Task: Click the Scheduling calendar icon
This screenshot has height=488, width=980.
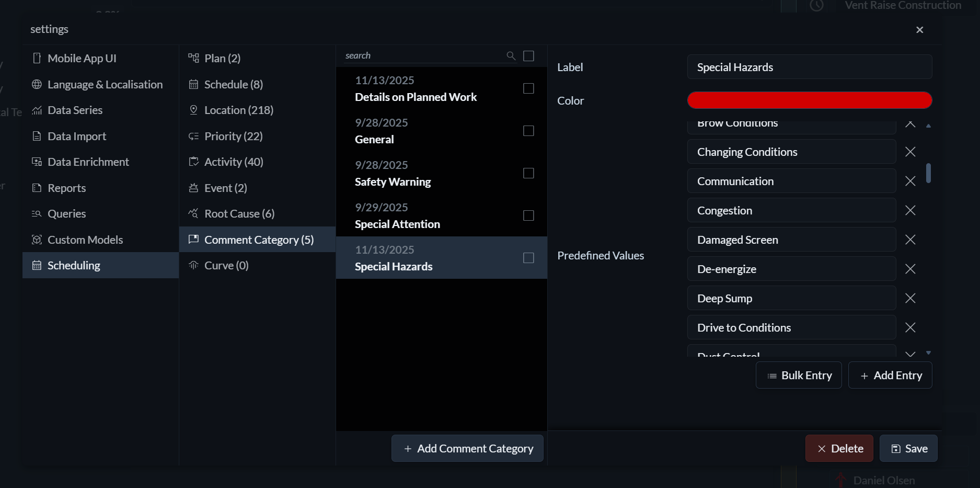Action: click(37, 265)
